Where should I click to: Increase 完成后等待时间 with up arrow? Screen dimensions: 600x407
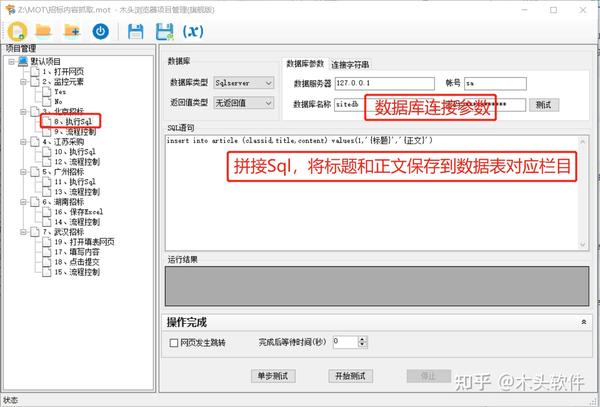[x=362, y=339]
